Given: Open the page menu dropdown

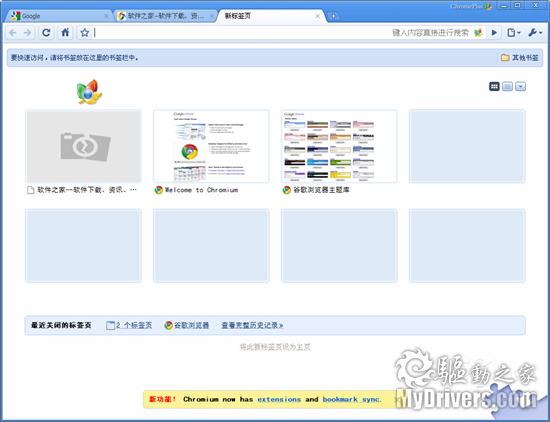Looking at the screenshot, I should point(514,33).
